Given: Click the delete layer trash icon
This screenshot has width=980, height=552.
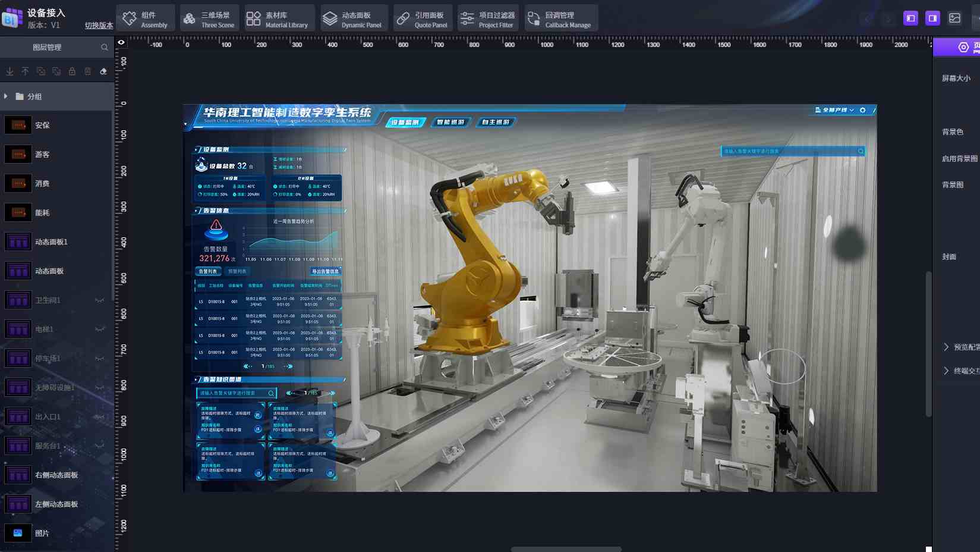Looking at the screenshot, I should pos(87,71).
